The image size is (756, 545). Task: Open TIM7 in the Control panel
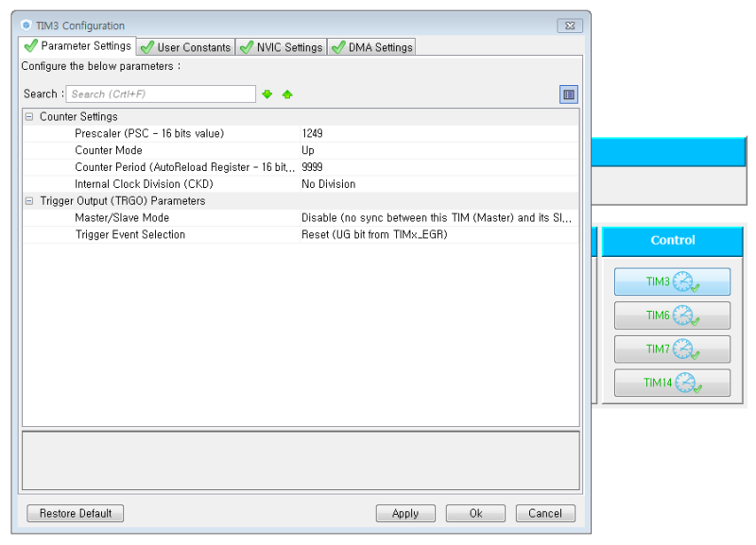pyautogui.click(x=672, y=349)
